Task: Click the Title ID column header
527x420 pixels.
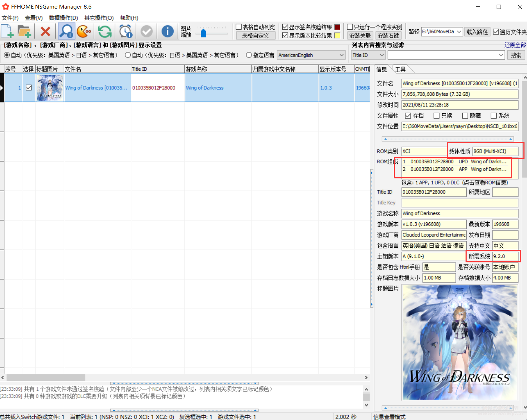Action: pos(158,69)
